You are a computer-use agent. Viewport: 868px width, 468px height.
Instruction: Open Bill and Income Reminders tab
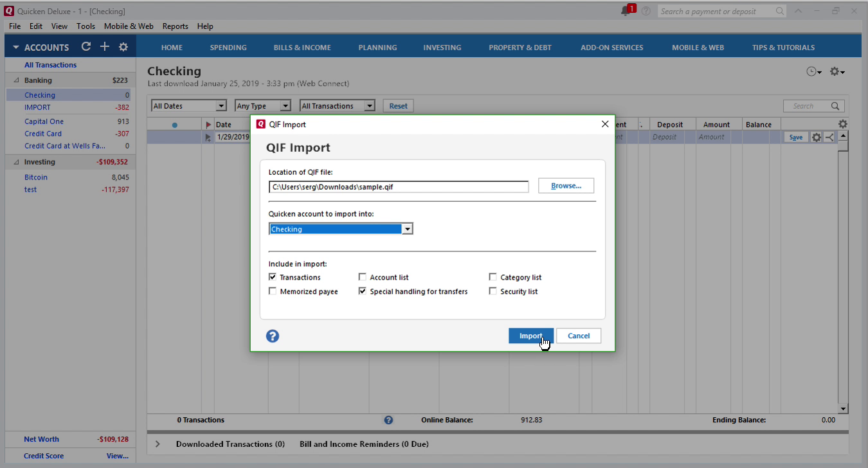[x=364, y=444]
